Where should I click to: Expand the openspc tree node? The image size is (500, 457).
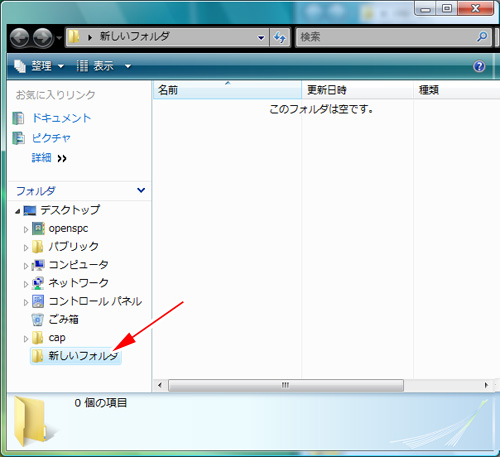26,229
